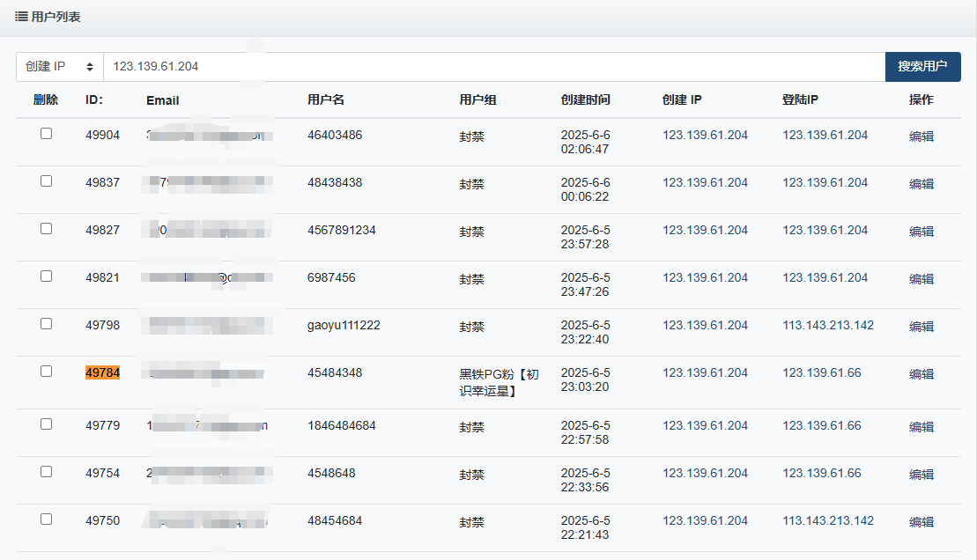Click the 搜索用户 button
977x560 pixels.
(922, 67)
